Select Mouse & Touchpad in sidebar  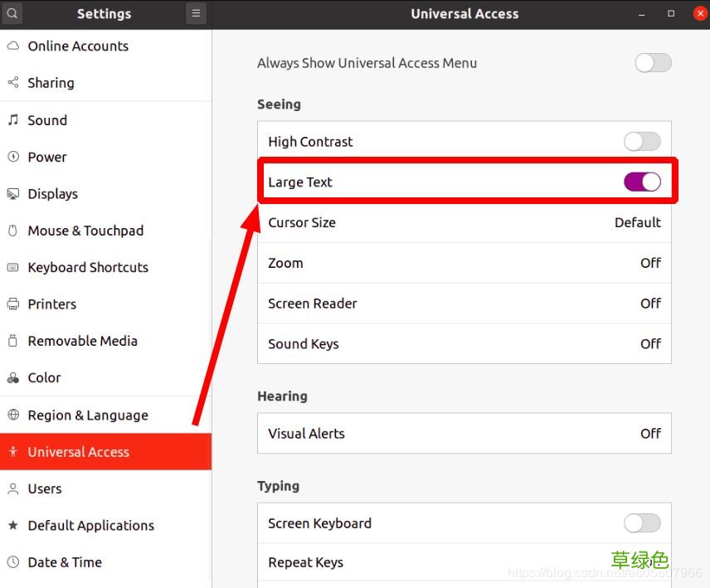click(x=85, y=231)
